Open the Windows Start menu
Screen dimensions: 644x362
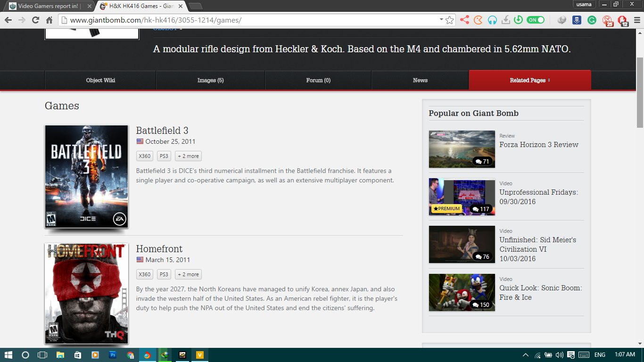8,355
